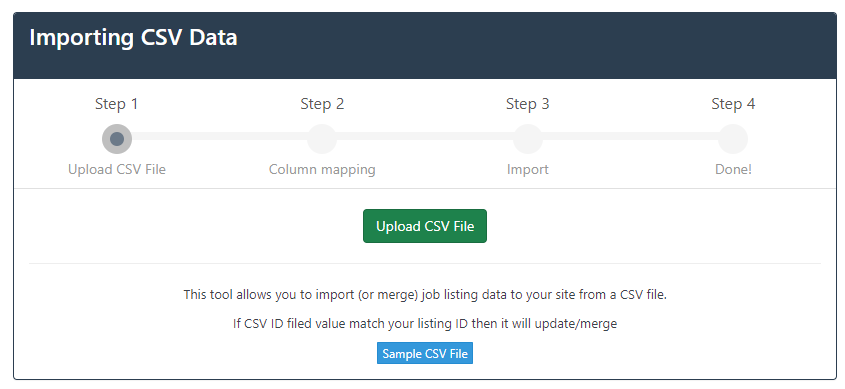Click progress bar between Step 1 and Step 2
This screenshot has width=845, height=389.
pos(219,136)
